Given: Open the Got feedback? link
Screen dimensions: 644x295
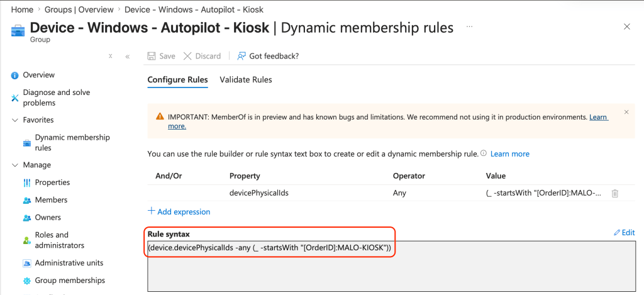Looking at the screenshot, I should point(268,56).
